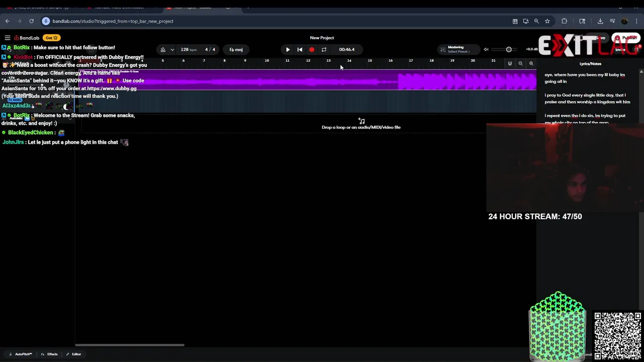Return to start with skip-back button

[x=300, y=49]
